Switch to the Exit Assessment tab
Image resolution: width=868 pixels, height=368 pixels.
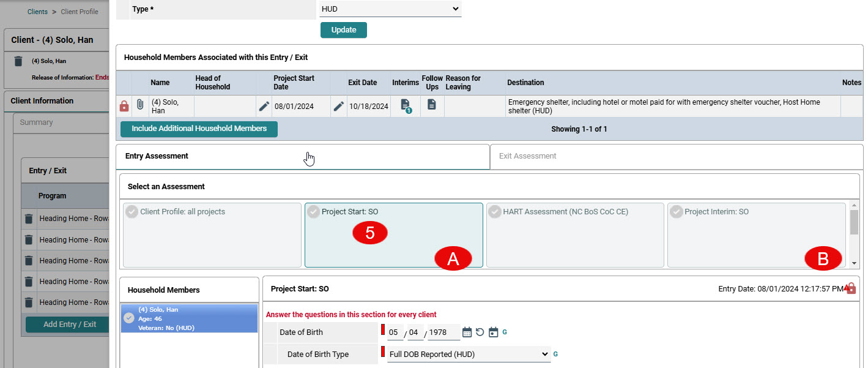677,156
